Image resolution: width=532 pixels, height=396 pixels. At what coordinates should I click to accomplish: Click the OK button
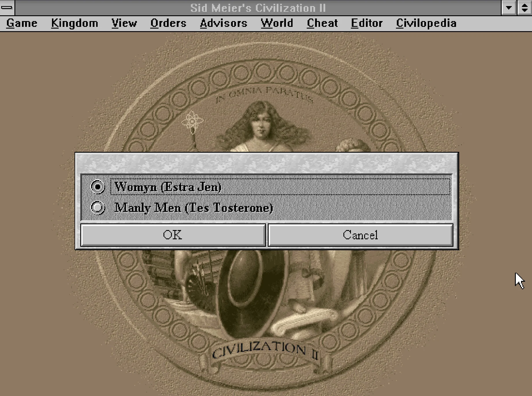click(173, 235)
